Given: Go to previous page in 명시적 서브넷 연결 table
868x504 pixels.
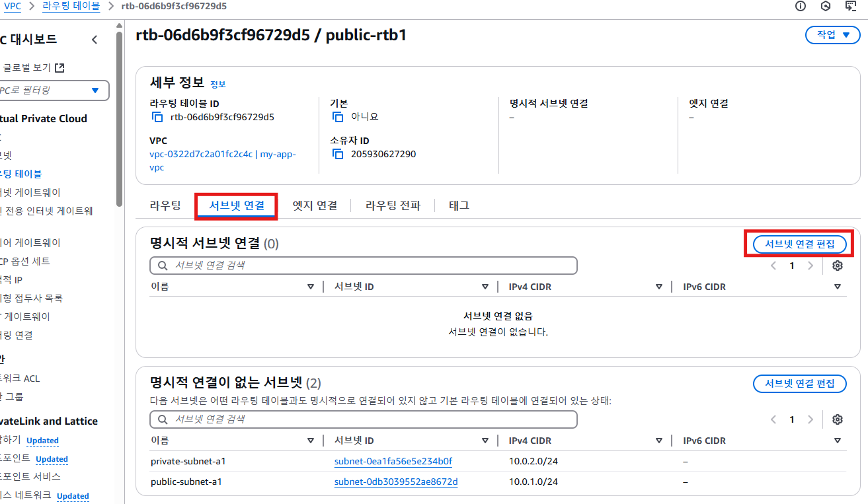Looking at the screenshot, I should [773, 266].
